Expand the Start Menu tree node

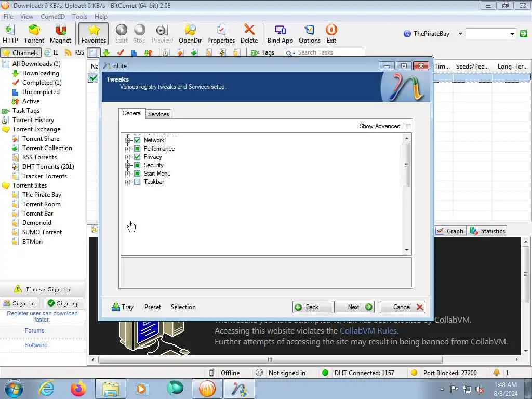pos(128,174)
